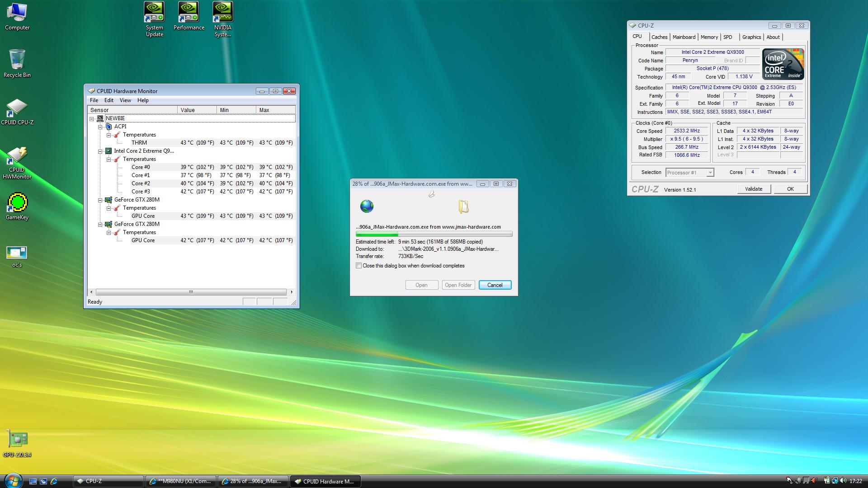Cancel the file download
The image size is (868, 488).
[495, 285]
